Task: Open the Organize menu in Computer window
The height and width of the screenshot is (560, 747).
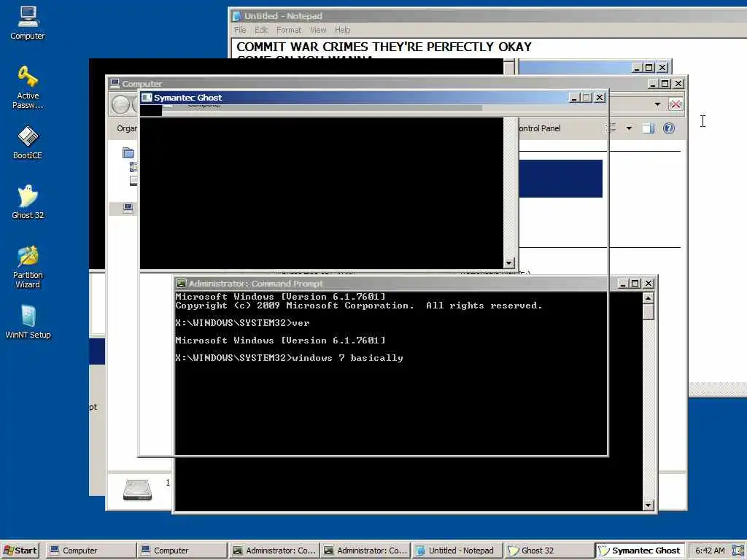Action: [x=126, y=128]
